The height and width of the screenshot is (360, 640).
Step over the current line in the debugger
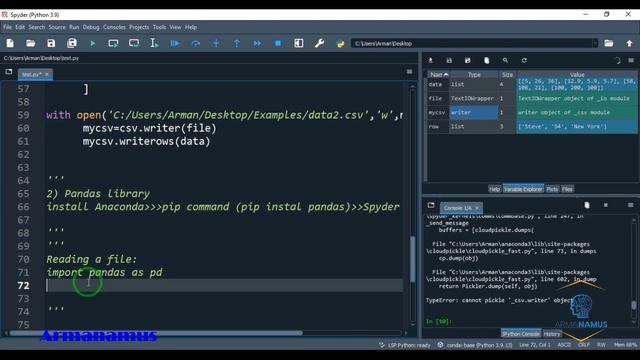(x=196, y=43)
